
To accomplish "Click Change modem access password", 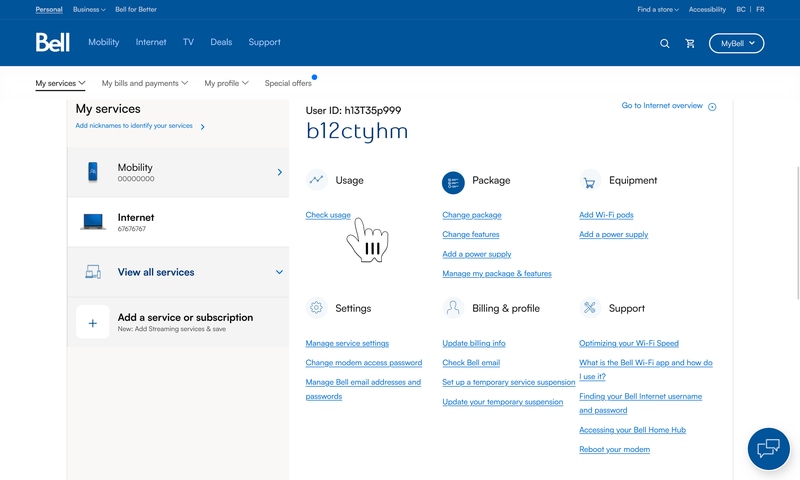I will (x=364, y=363).
